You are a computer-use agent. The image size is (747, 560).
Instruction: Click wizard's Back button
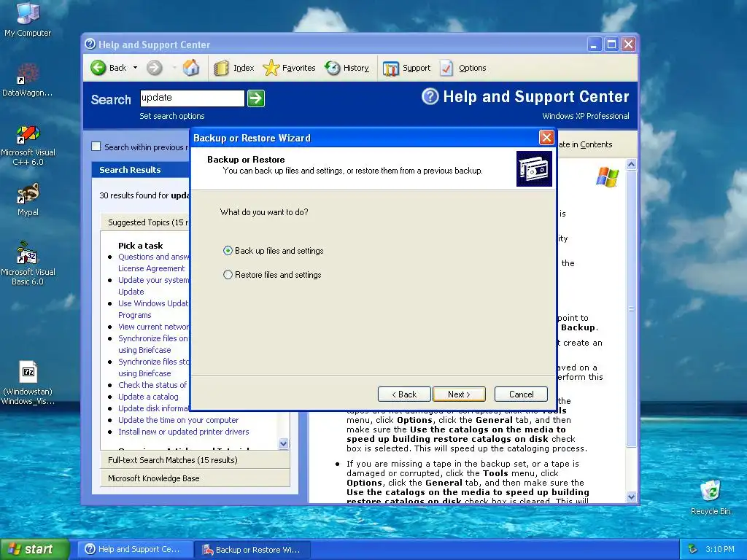pyautogui.click(x=404, y=394)
